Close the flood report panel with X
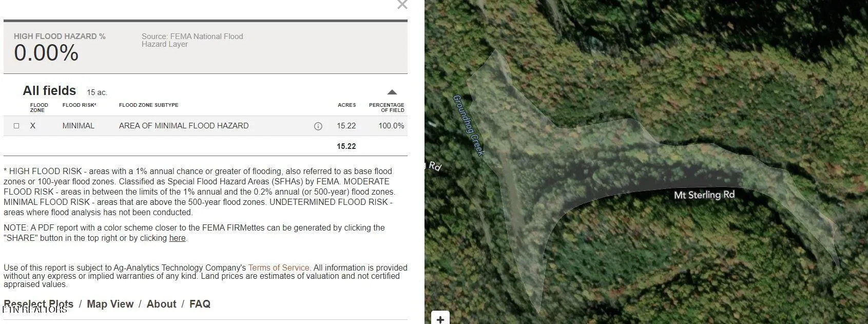 tap(402, 5)
